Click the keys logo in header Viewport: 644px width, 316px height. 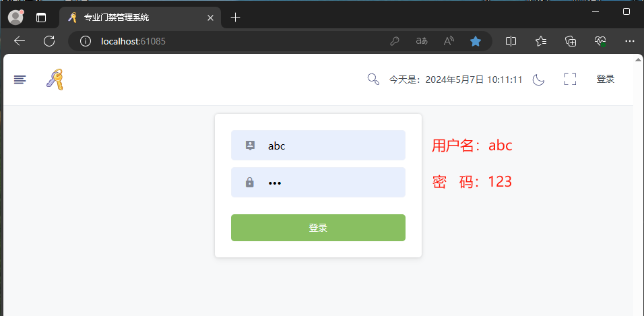(55, 80)
